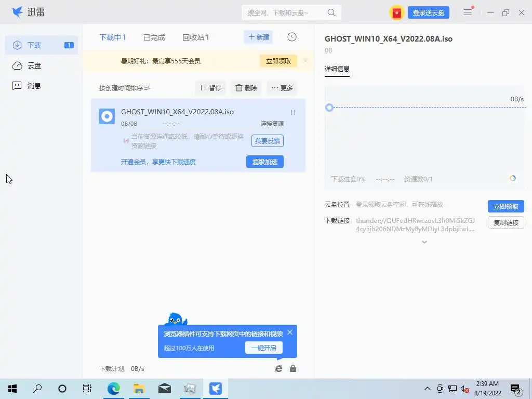Open 云盘 in the sidebar

[42, 65]
